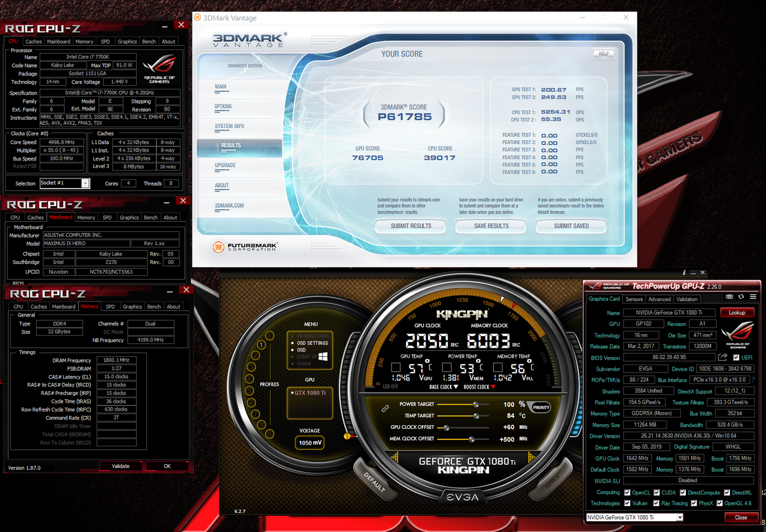Click the DEFAULT button in EVGA Precision

[374, 481]
